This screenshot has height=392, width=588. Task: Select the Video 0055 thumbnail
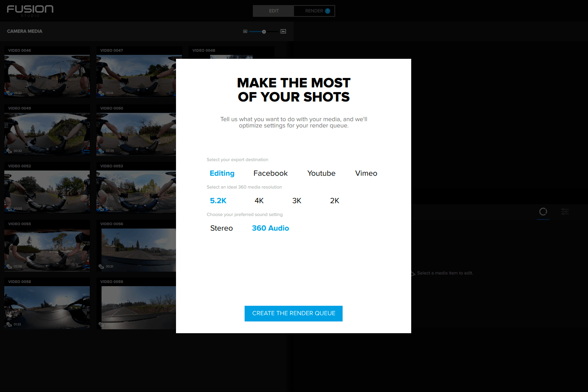coord(47,249)
